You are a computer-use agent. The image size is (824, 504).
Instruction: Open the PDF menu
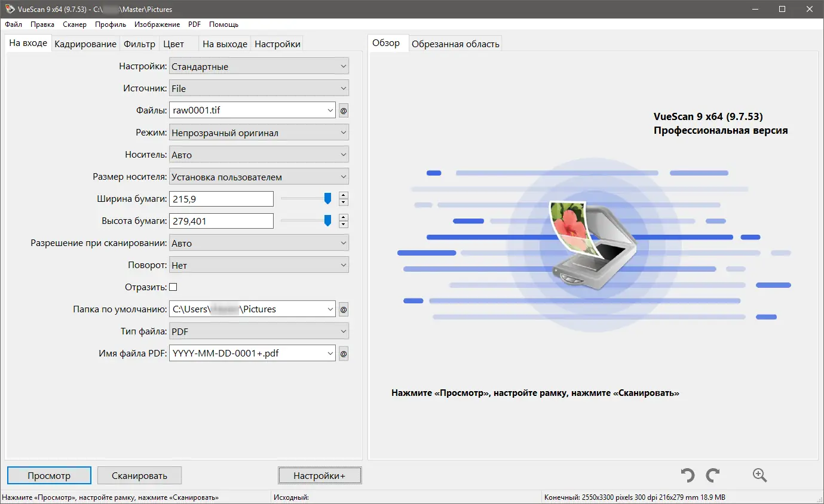pyautogui.click(x=194, y=24)
